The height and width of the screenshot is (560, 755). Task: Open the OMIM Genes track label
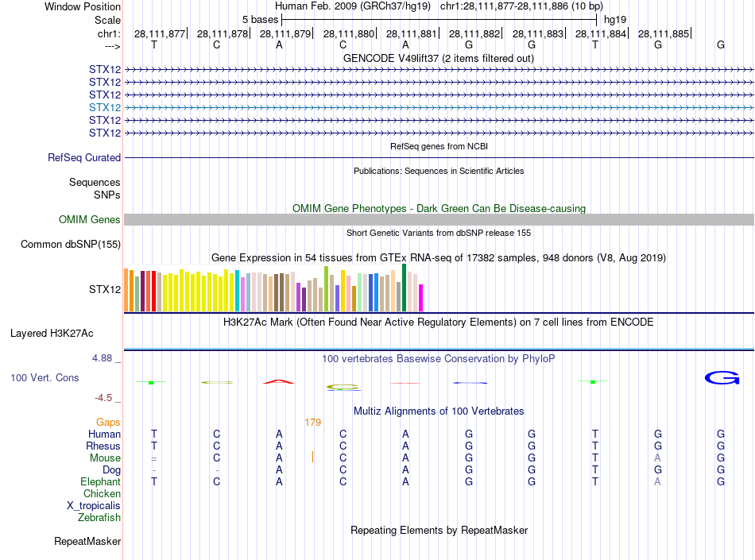coord(89,220)
